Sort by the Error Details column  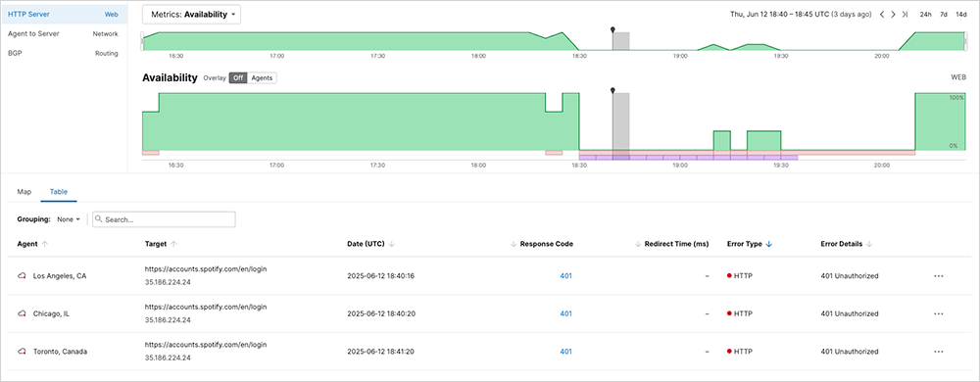click(x=847, y=244)
